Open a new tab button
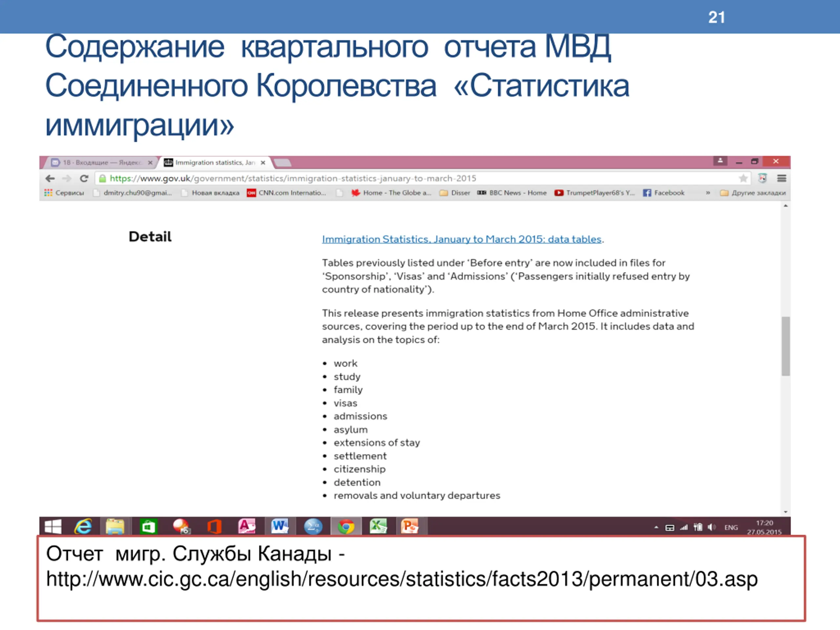840x630 pixels. 283,163
